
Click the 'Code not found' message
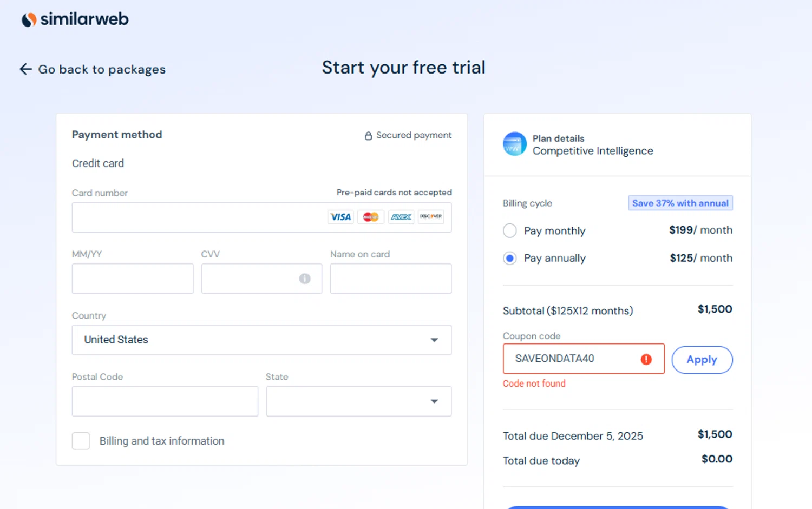point(534,384)
